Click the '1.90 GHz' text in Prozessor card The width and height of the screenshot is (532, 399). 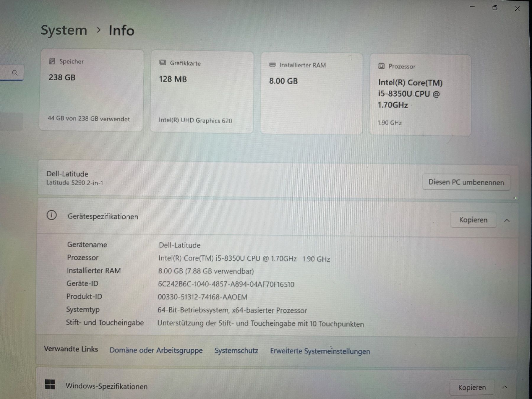click(x=390, y=123)
